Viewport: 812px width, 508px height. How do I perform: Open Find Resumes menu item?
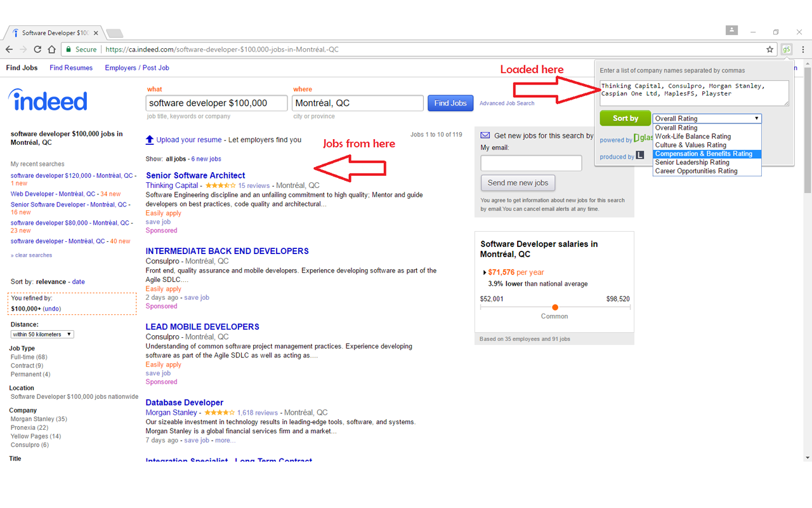point(71,68)
